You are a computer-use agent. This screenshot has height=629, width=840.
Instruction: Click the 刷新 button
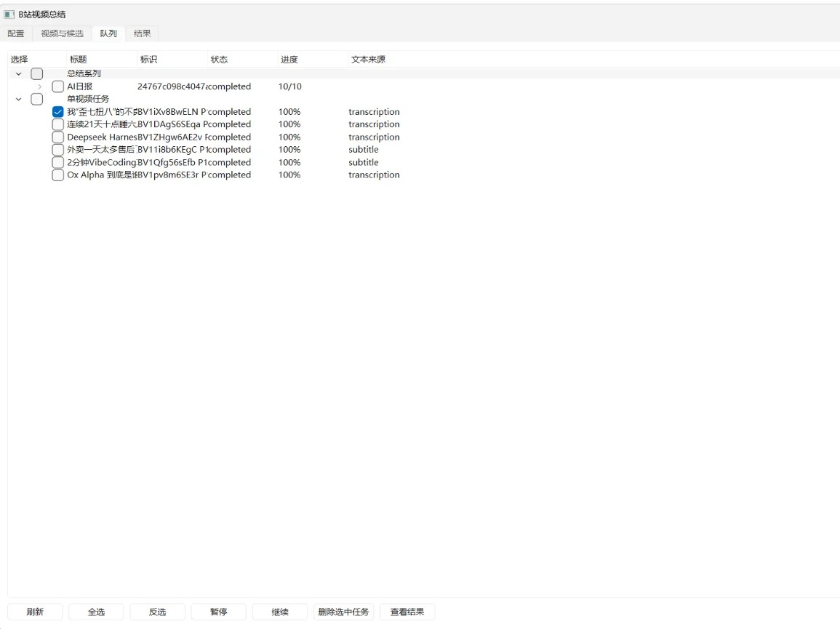[35, 612]
